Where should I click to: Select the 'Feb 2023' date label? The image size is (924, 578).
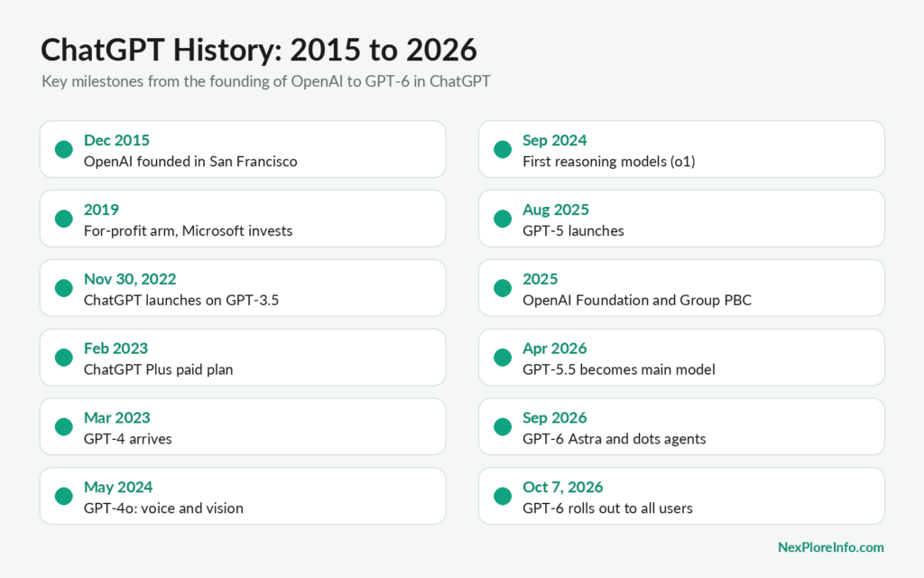click(x=115, y=349)
